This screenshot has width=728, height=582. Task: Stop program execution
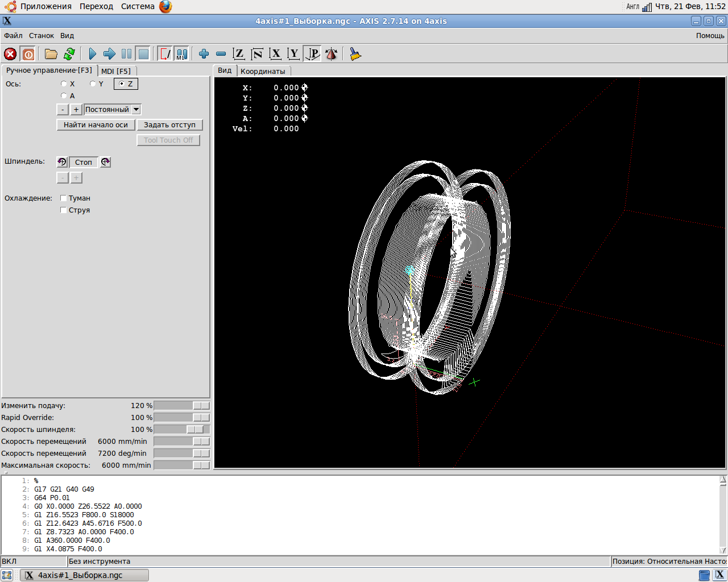coord(143,54)
